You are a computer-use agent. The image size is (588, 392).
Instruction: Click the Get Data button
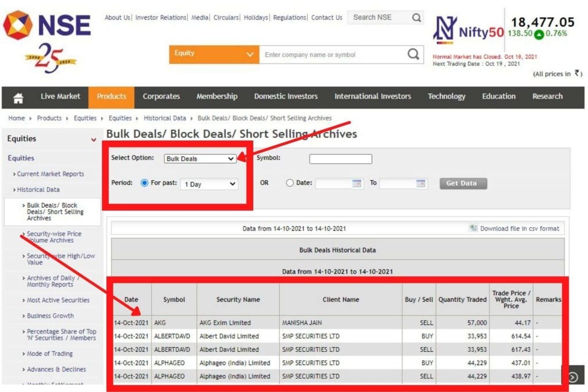(x=463, y=183)
